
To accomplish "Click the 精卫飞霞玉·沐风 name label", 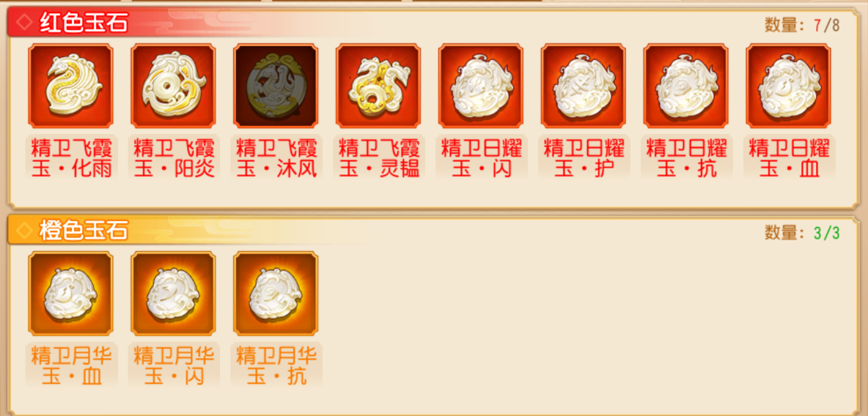I will pos(276,158).
